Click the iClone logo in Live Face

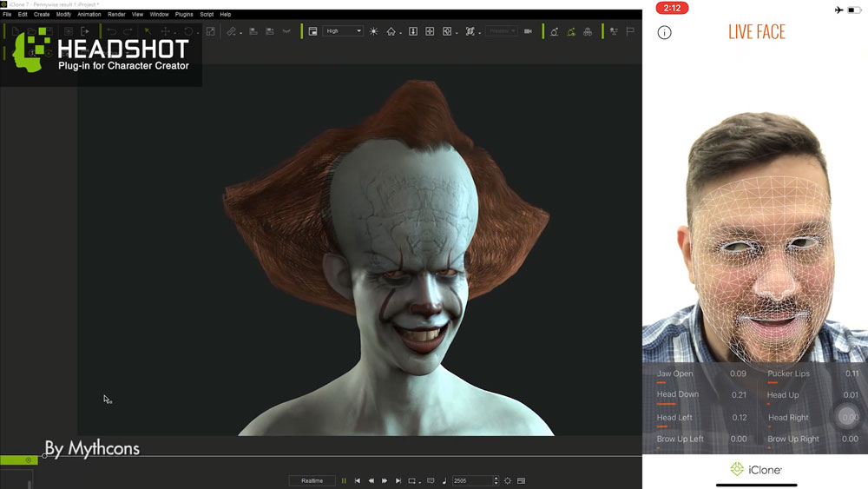756,470
